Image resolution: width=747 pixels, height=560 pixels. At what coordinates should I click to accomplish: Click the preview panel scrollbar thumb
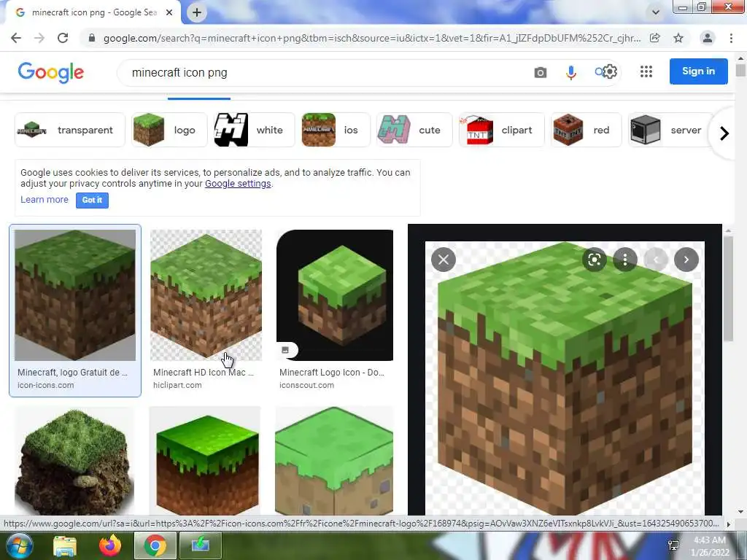[x=728, y=288]
